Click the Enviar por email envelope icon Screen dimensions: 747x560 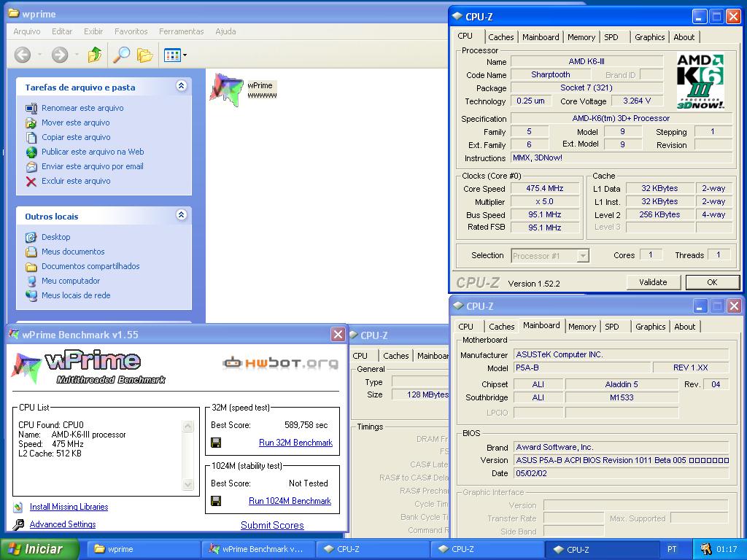31,167
